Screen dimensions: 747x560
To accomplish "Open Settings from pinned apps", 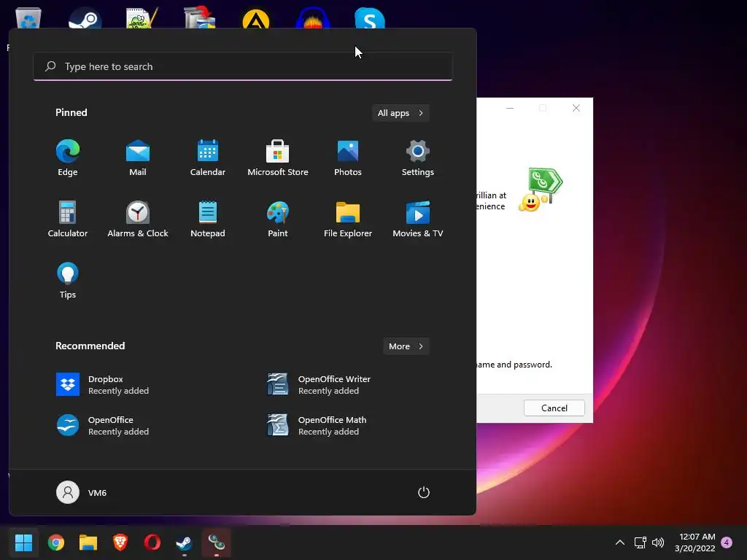I will click(x=418, y=158).
